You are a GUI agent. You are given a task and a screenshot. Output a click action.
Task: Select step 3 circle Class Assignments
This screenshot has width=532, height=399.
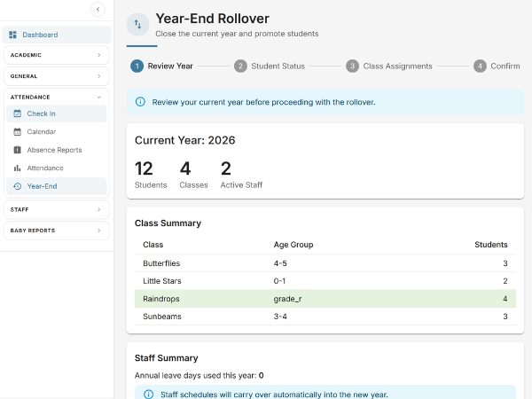point(352,66)
